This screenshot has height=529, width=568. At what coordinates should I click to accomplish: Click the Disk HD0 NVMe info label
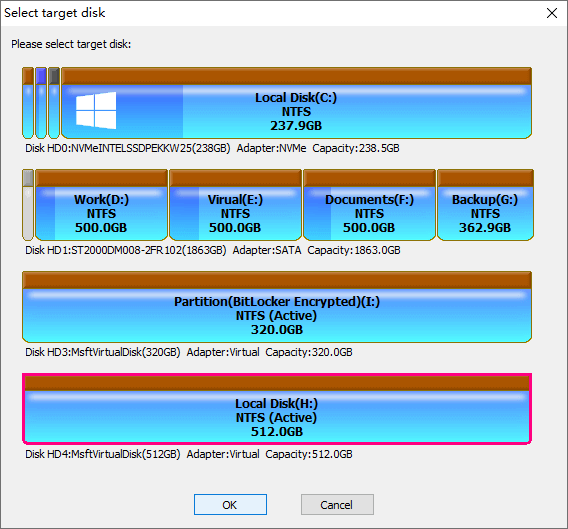(x=212, y=148)
